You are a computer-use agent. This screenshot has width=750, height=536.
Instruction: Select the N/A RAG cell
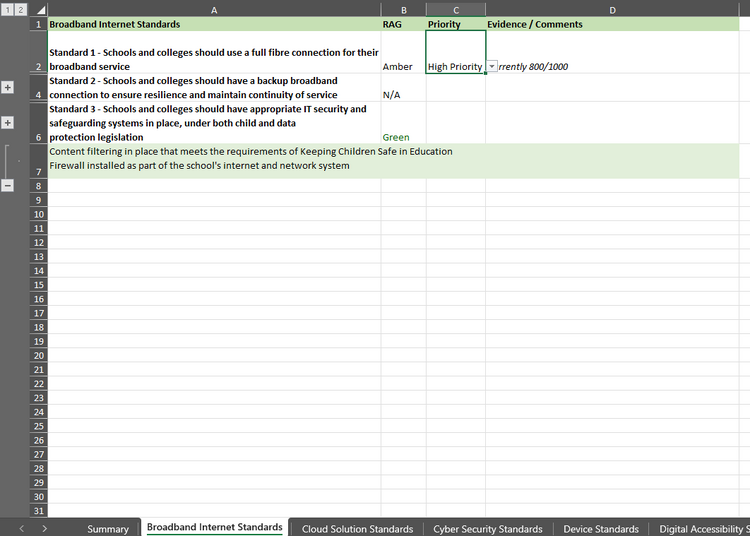tap(403, 88)
